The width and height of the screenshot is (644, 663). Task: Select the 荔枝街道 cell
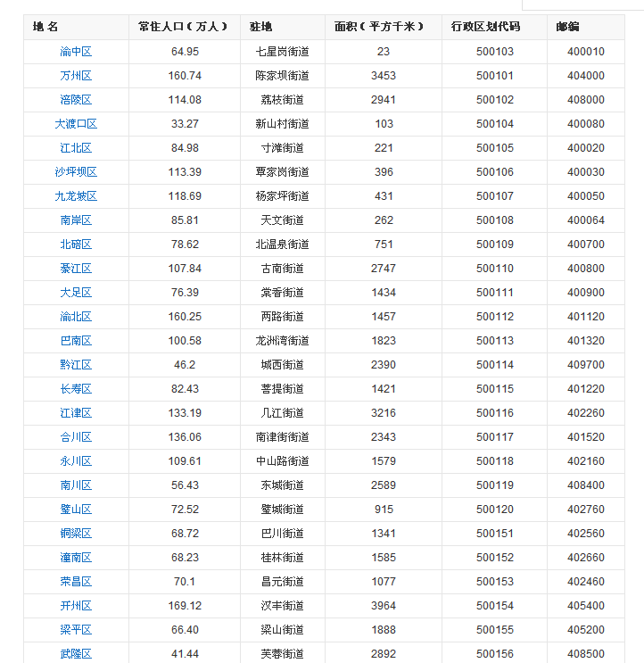(x=282, y=100)
